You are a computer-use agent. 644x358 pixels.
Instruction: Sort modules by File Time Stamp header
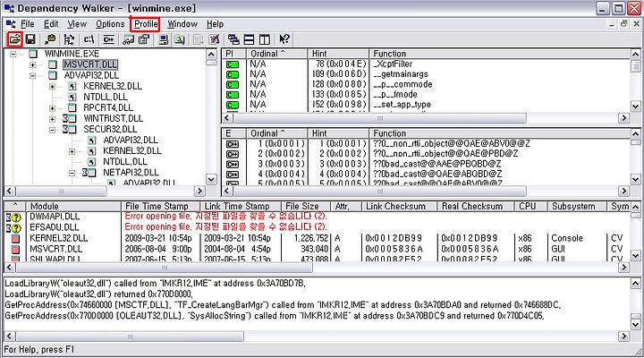[161, 207]
